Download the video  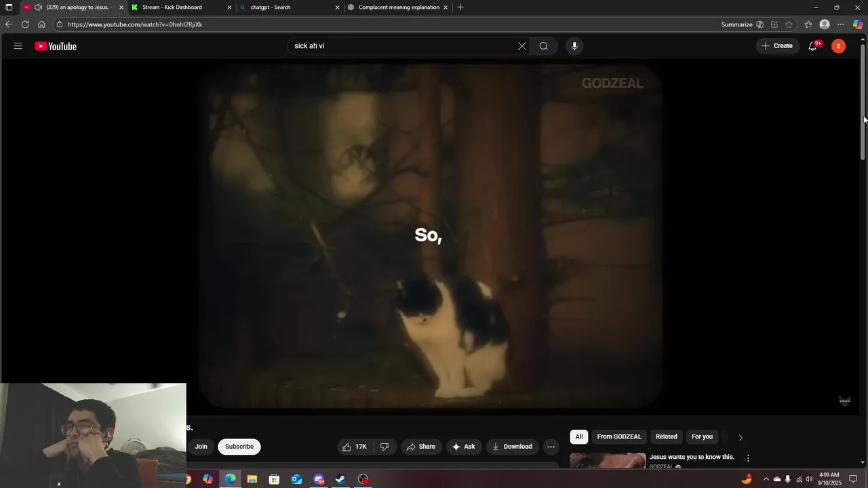(x=512, y=447)
